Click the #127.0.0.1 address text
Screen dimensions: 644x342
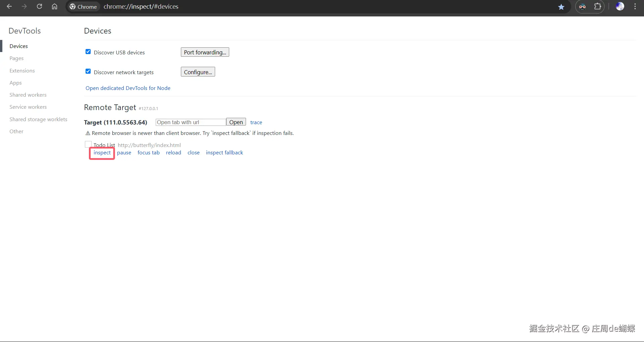[148, 108]
